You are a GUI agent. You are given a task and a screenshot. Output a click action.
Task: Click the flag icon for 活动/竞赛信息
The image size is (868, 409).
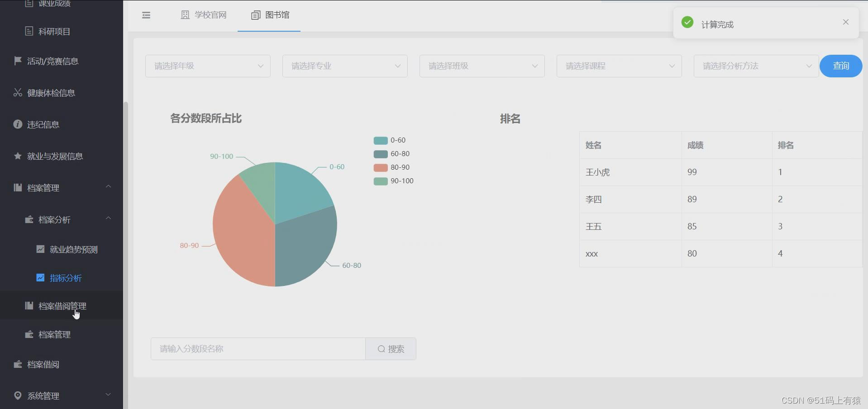pyautogui.click(x=18, y=61)
